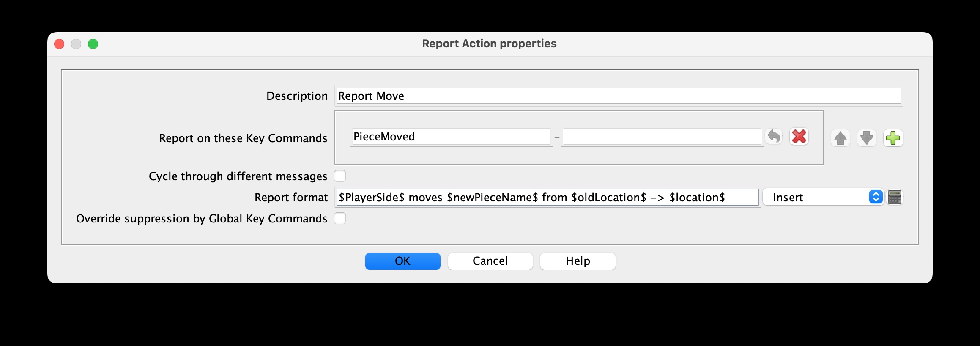Open the expression calculator icon
This screenshot has height=346, width=980.
pos(895,197)
